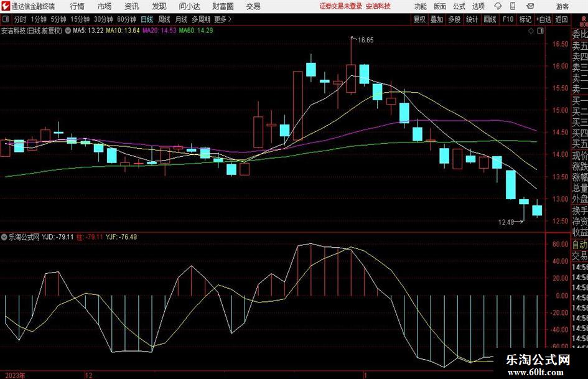Switch to 月线 monthly period
Screen dimensions: 588x379
click(182, 19)
